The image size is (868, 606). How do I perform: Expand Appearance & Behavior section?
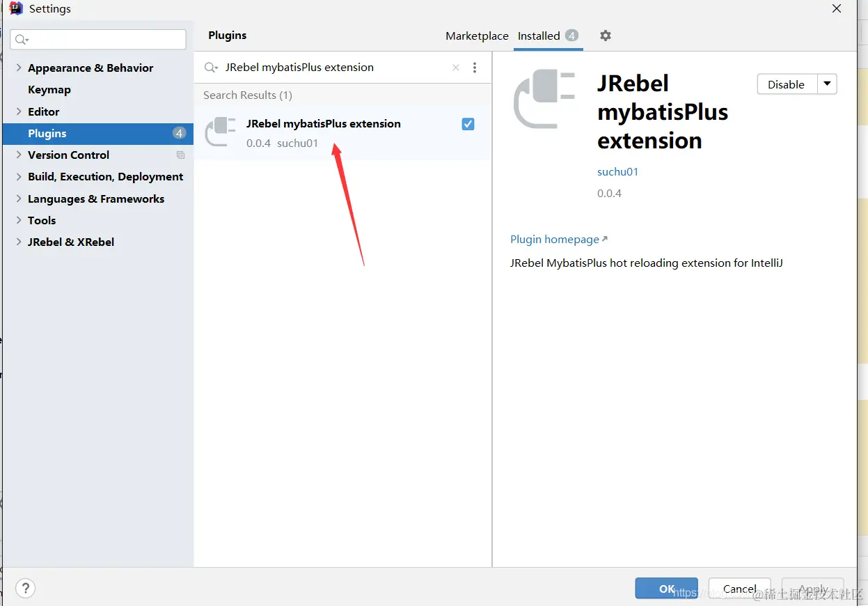pos(18,68)
